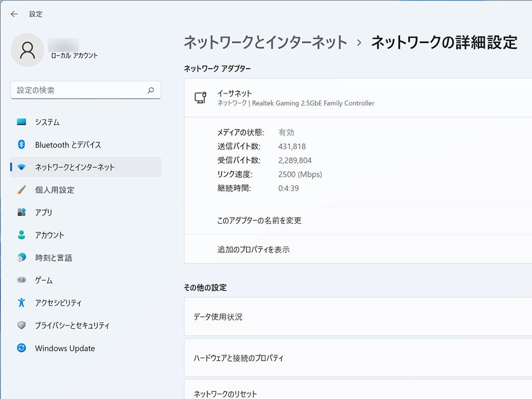Click the search magnifier icon
This screenshot has height=399, width=532.
coord(151,90)
